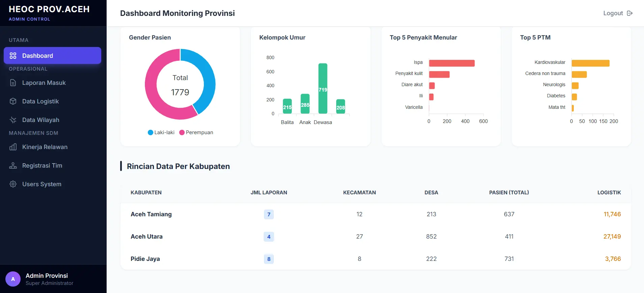
Task: Click the Ili red bar
Action: (431, 97)
